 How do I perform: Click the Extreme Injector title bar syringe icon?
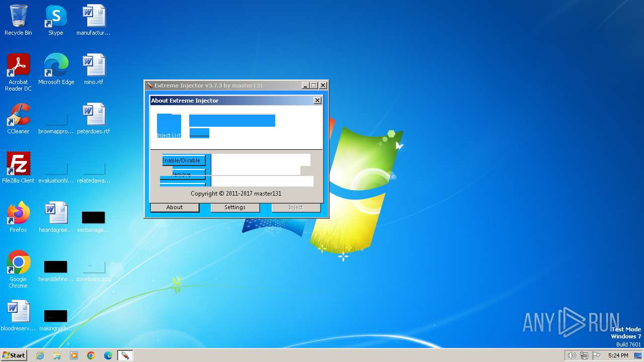pos(149,85)
